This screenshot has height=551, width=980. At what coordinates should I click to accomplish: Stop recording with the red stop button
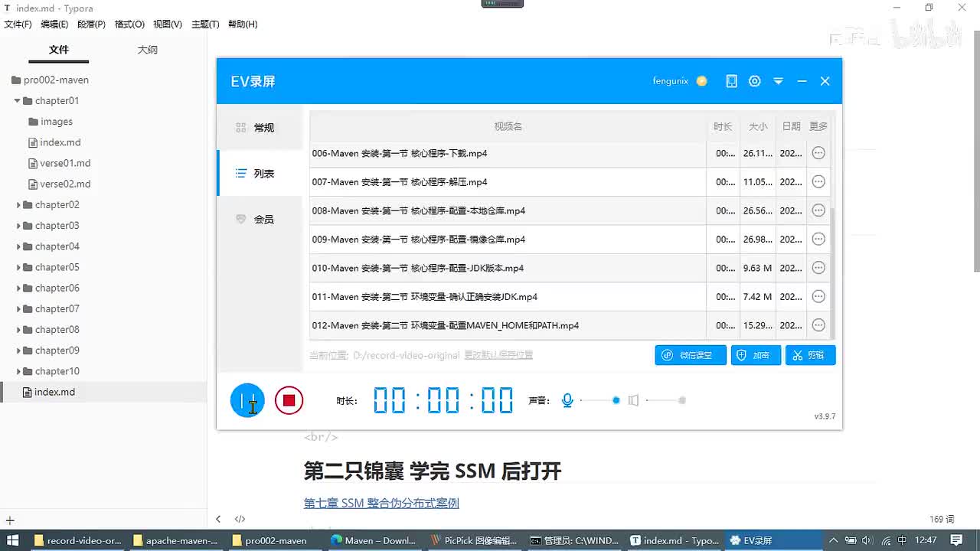pos(289,400)
